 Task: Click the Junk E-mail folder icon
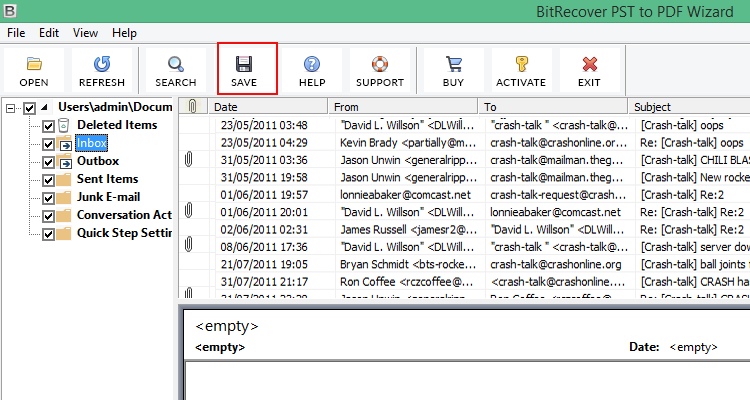64,198
